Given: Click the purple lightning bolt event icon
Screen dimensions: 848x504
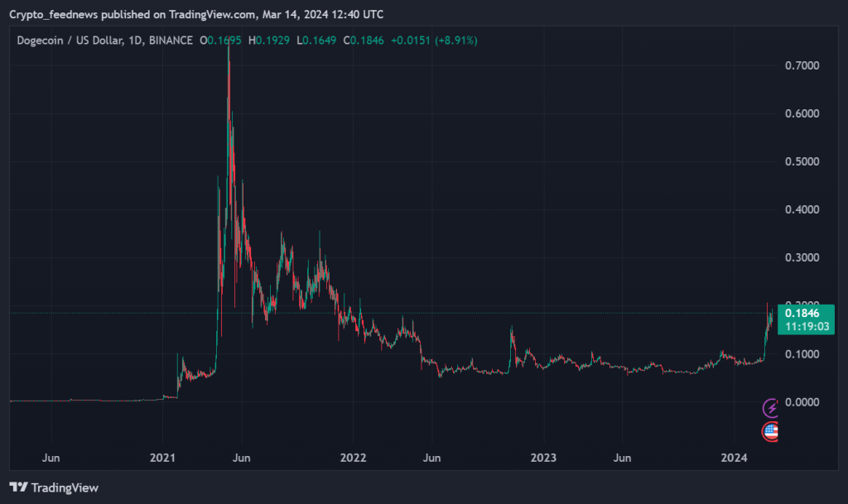Looking at the screenshot, I should pyautogui.click(x=771, y=407).
